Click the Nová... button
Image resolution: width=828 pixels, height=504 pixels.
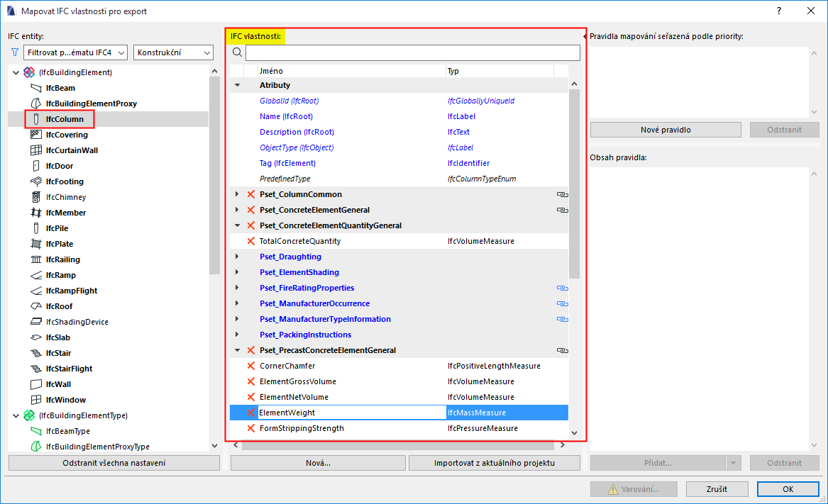click(x=318, y=463)
